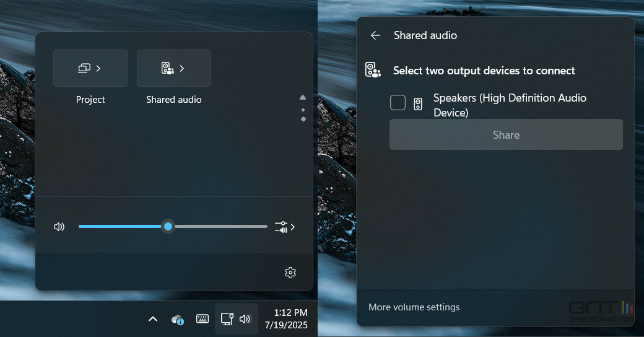Open More volume settings link
Screen dimensions: 644x337
point(414,307)
